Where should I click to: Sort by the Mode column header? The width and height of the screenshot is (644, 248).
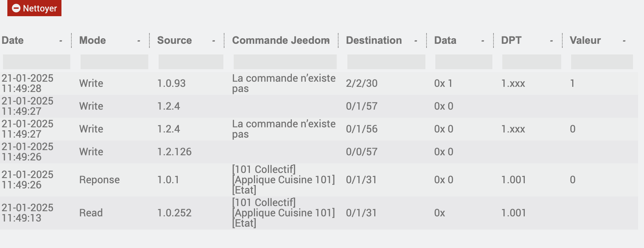pyautogui.click(x=93, y=40)
